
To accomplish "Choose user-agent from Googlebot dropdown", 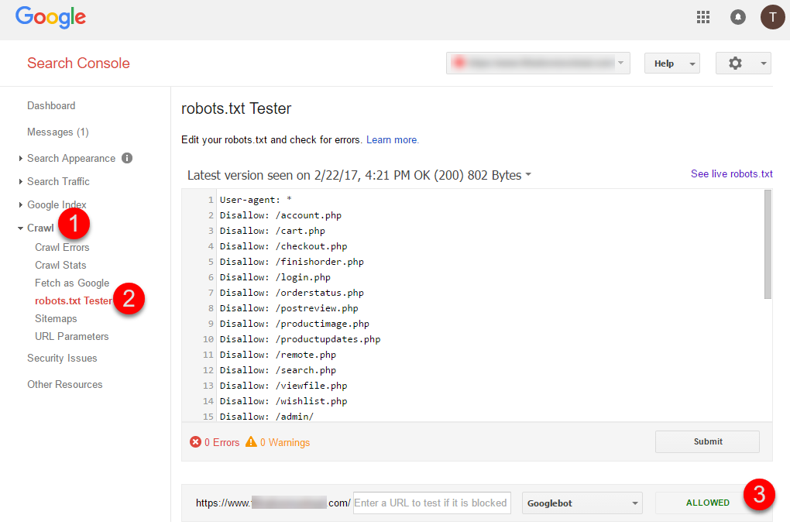I will coord(582,503).
